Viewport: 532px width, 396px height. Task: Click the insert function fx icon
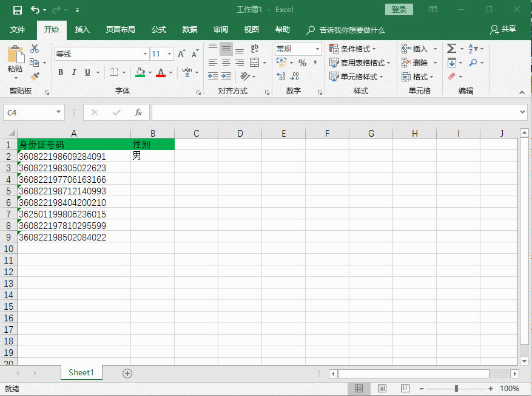tap(138, 112)
